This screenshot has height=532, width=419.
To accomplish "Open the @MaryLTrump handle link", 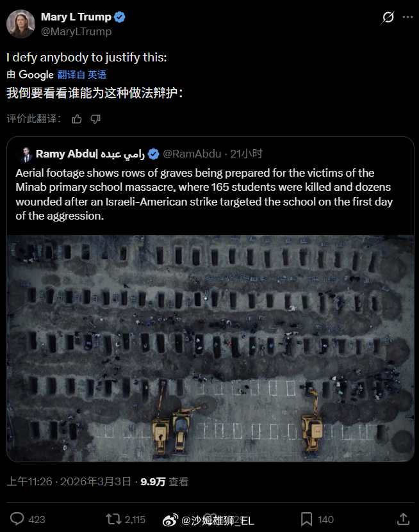I will tap(76, 31).
